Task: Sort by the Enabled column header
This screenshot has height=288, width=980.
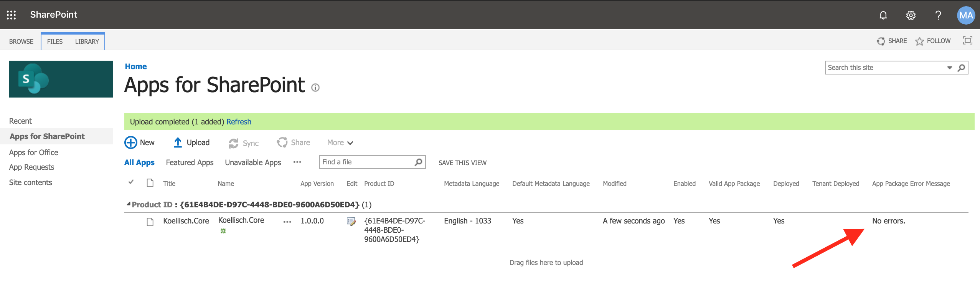Action: click(x=685, y=184)
